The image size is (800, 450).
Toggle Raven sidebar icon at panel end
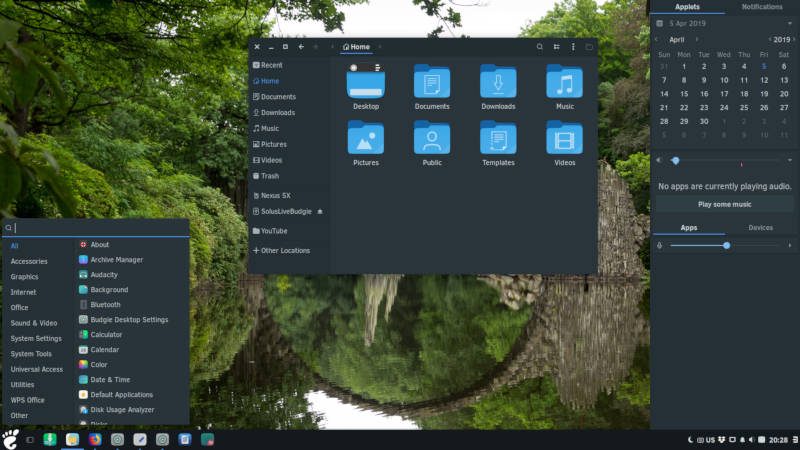point(795,440)
